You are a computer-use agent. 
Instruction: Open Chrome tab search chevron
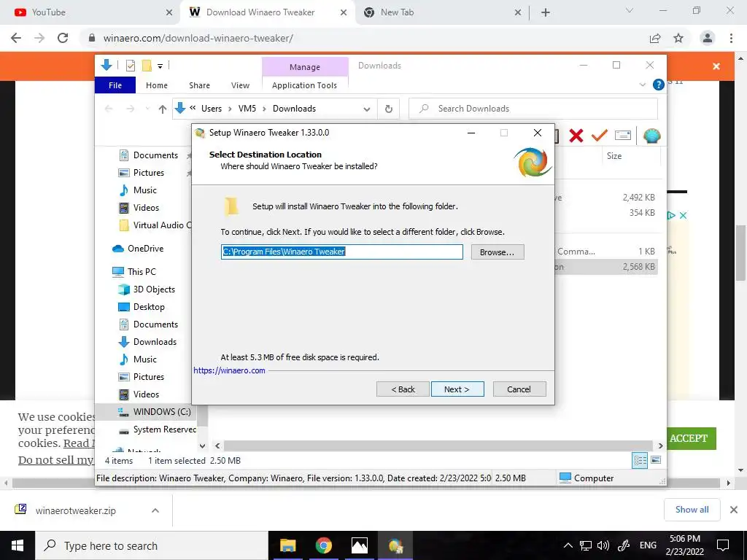[x=630, y=10]
